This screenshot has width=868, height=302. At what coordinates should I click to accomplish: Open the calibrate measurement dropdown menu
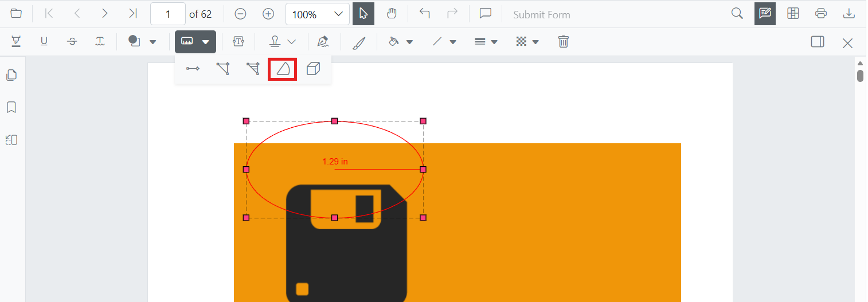(196, 42)
